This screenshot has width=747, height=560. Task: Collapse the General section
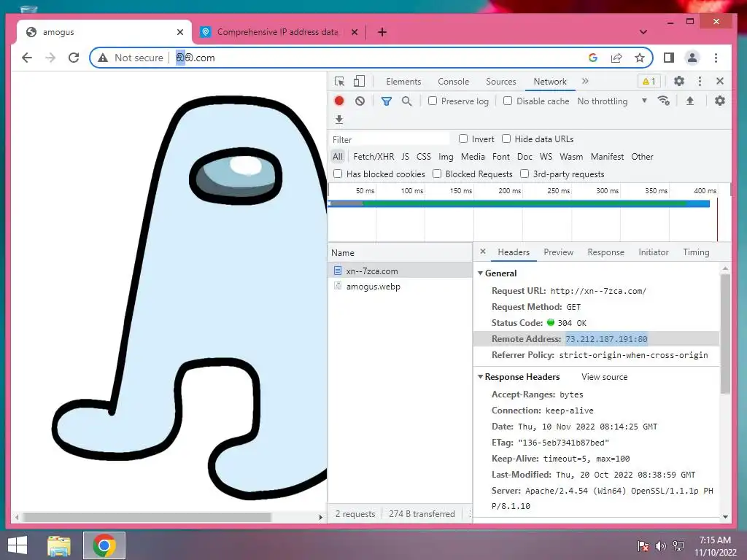(480, 273)
